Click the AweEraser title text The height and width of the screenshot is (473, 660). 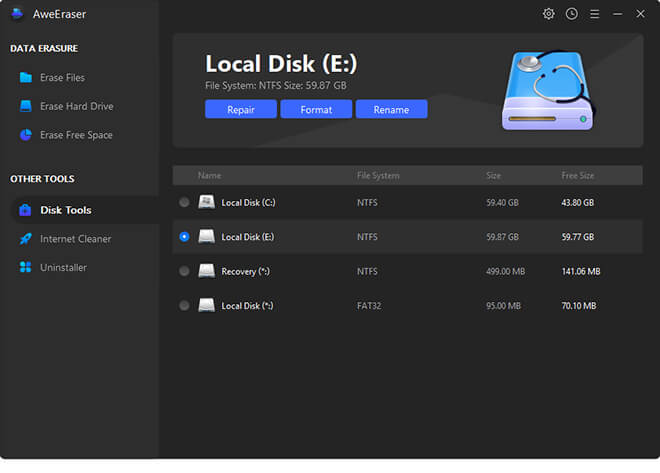pos(59,14)
